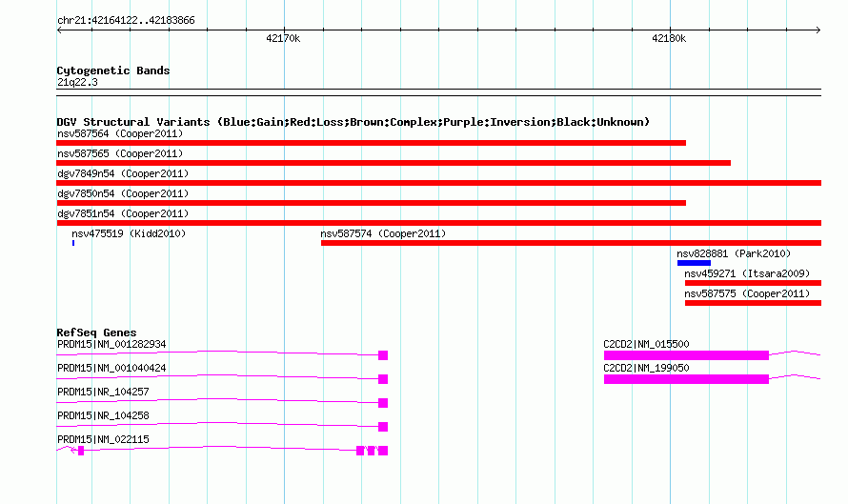This screenshot has width=848, height=504.
Task: Select the PRDM15|NM_001040424 exon block
Action: click(x=383, y=379)
